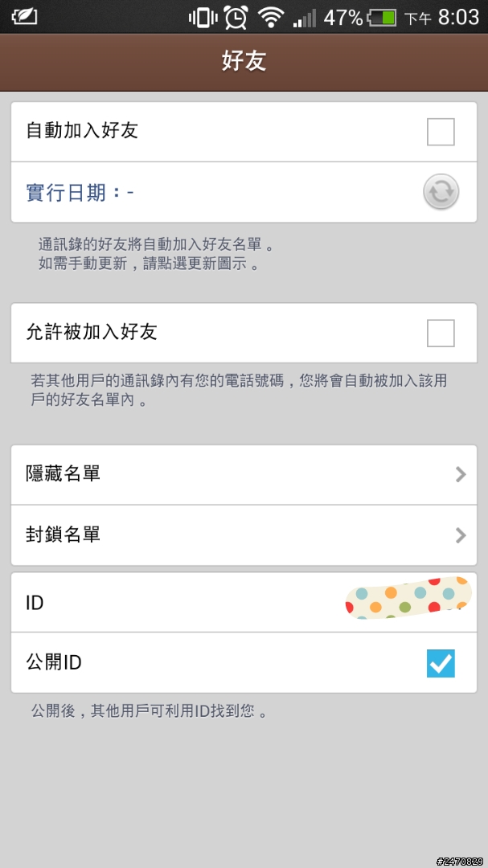Image resolution: width=488 pixels, height=868 pixels.
Task: Tap the 8:03 clock in status bar
Action: pos(458,17)
